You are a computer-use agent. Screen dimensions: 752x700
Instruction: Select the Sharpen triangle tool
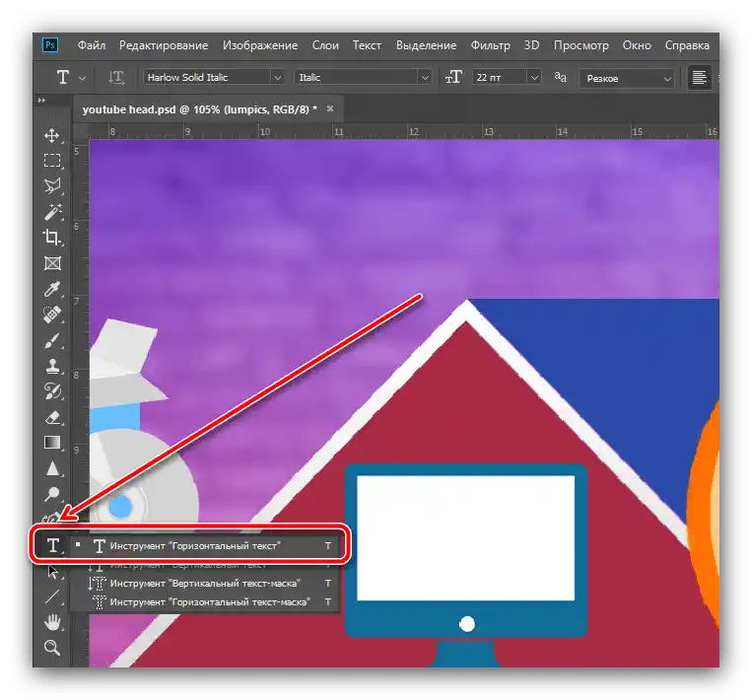click(52, 468)
